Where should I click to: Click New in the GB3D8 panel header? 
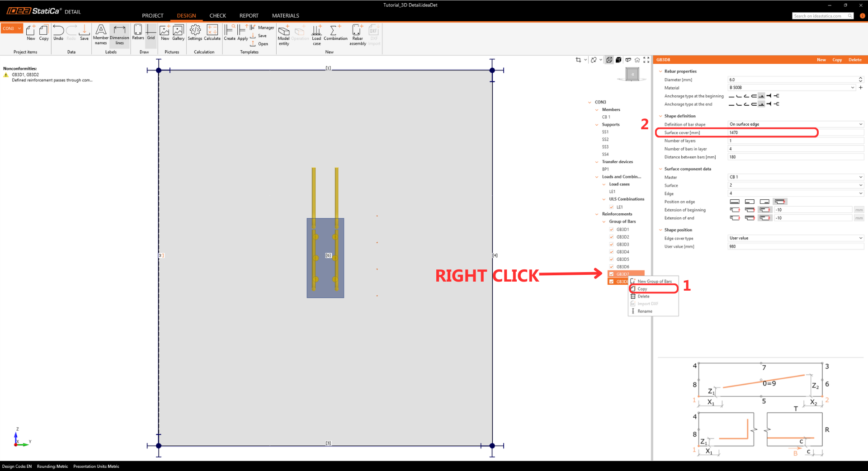pyautogui.click(x=821, y=60)
